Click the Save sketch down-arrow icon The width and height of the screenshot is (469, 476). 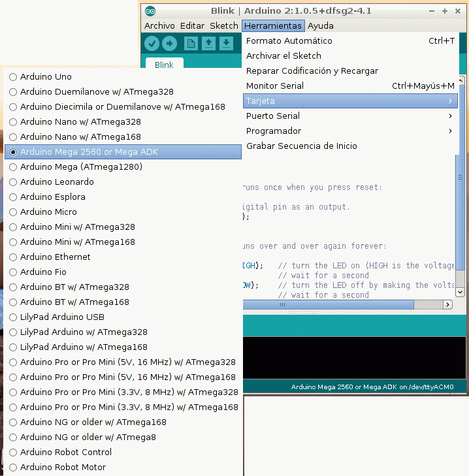click(x=225, y=43)
